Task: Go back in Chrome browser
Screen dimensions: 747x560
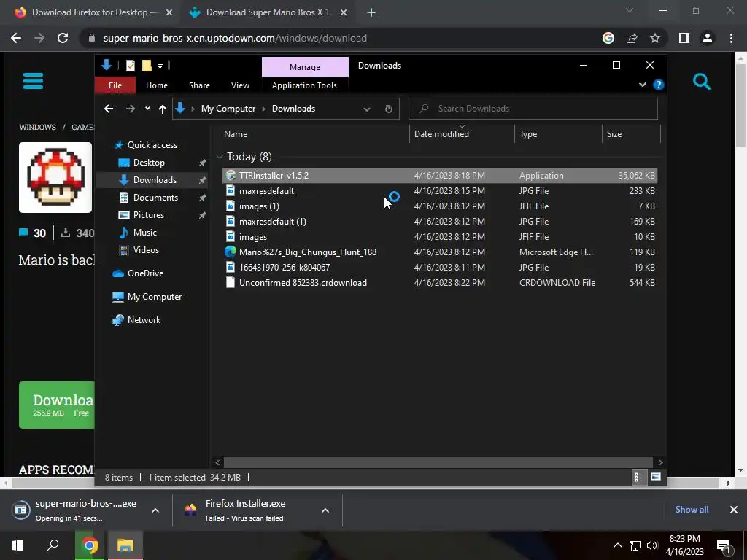Action: [x=16, y=38]
